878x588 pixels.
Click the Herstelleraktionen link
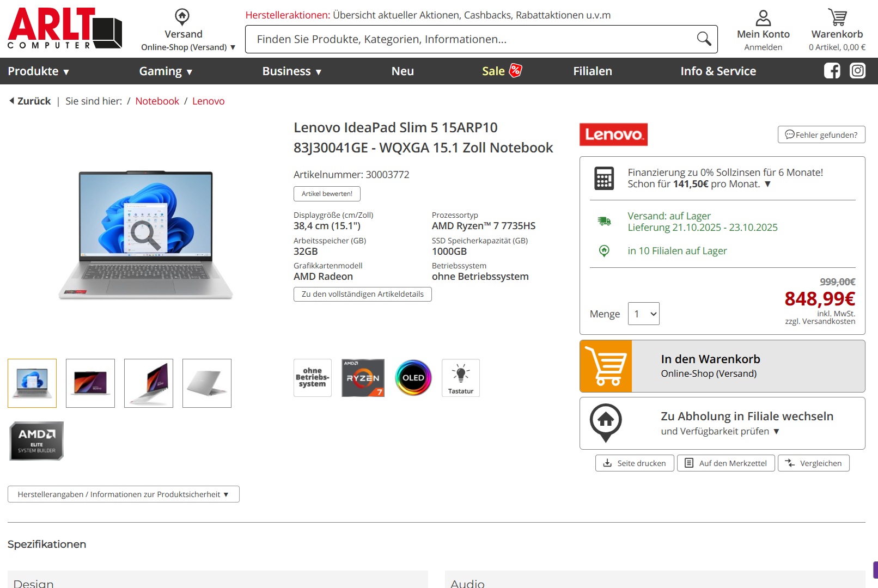(x=288, y=15)
